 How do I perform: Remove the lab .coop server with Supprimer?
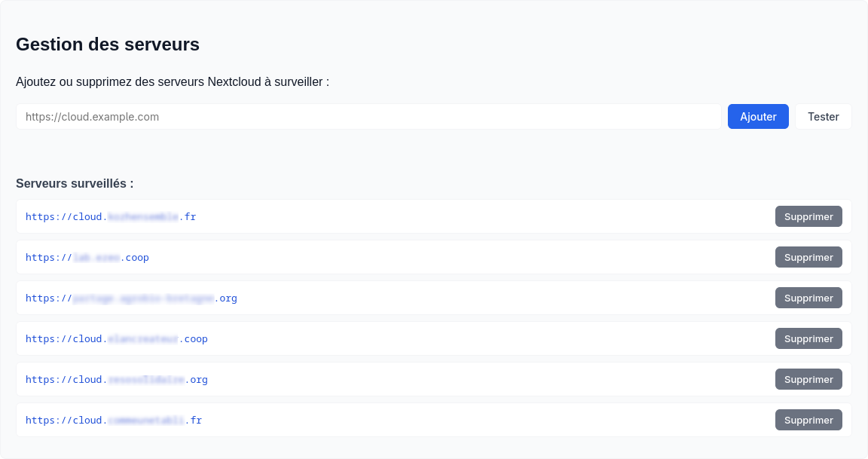click(808, 257)
